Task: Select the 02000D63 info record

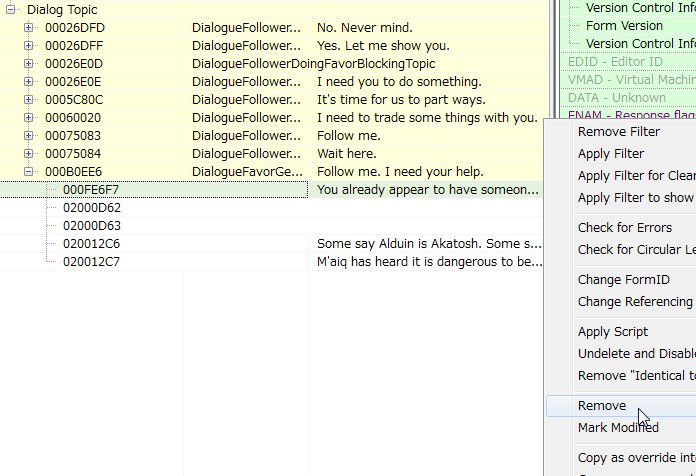Action: pyautogui.click(x=92, y=226)
